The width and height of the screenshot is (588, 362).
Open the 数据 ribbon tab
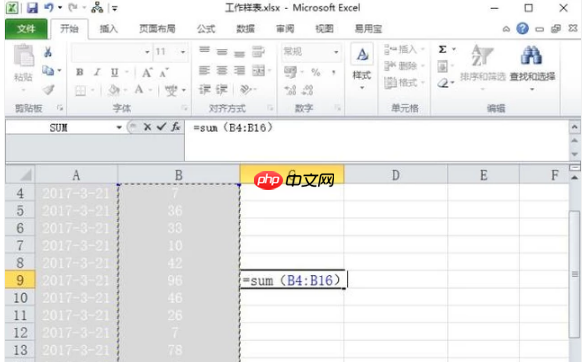coord(246,29)
